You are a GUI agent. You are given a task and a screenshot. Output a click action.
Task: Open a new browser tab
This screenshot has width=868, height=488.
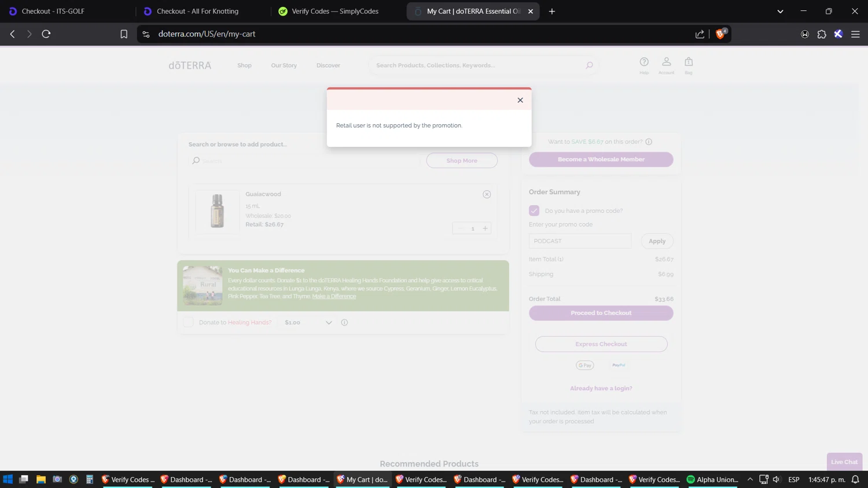click(551, 11)
